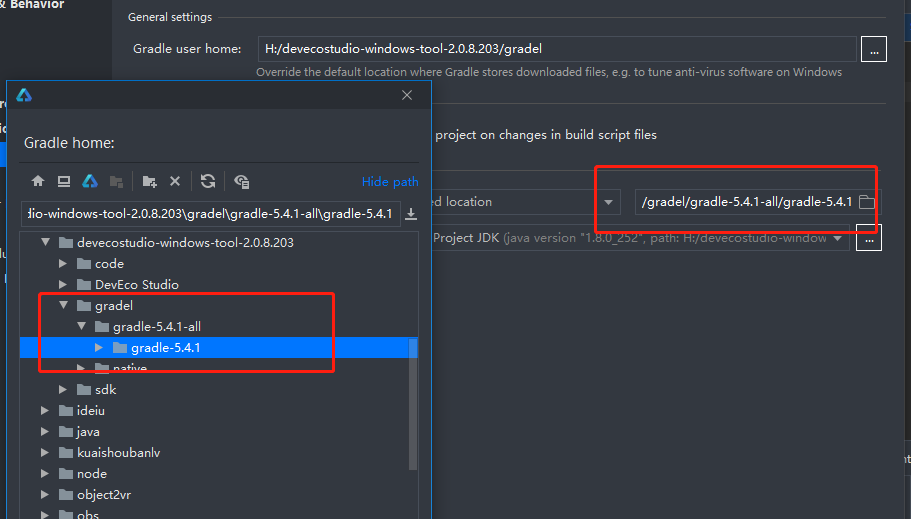Expand the java folder
This screenshot has height=519, width=911.
click(x=45, y=431)
